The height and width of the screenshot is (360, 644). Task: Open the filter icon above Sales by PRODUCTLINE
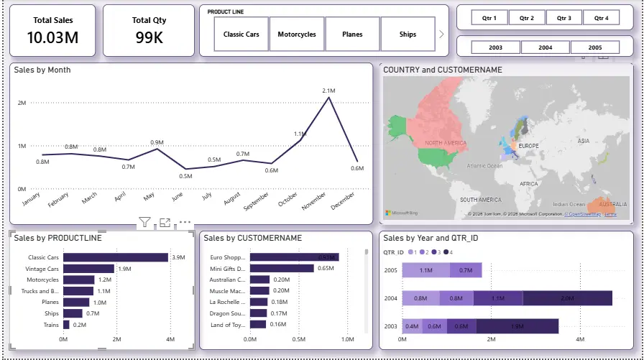pyautogui.click(x=144, y=222)
